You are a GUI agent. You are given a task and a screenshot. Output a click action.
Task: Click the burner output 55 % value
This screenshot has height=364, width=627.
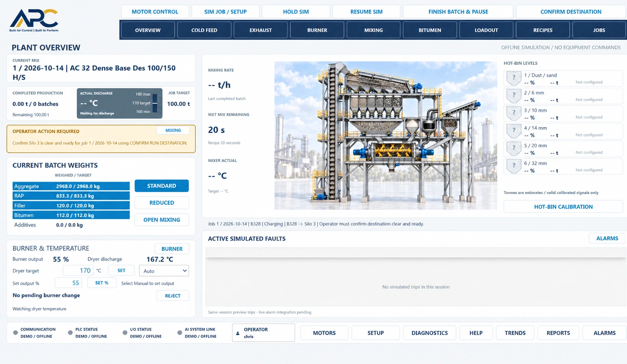61,259
